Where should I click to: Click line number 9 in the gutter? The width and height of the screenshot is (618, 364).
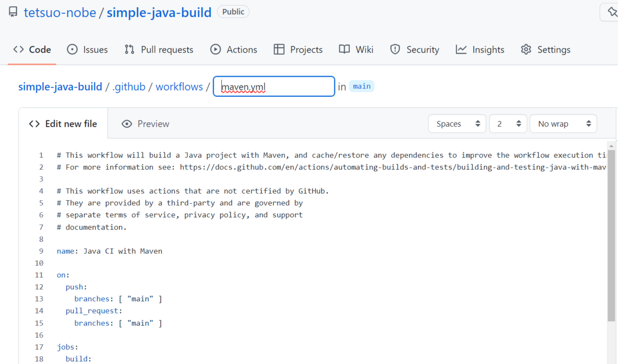tap(41, 251)
